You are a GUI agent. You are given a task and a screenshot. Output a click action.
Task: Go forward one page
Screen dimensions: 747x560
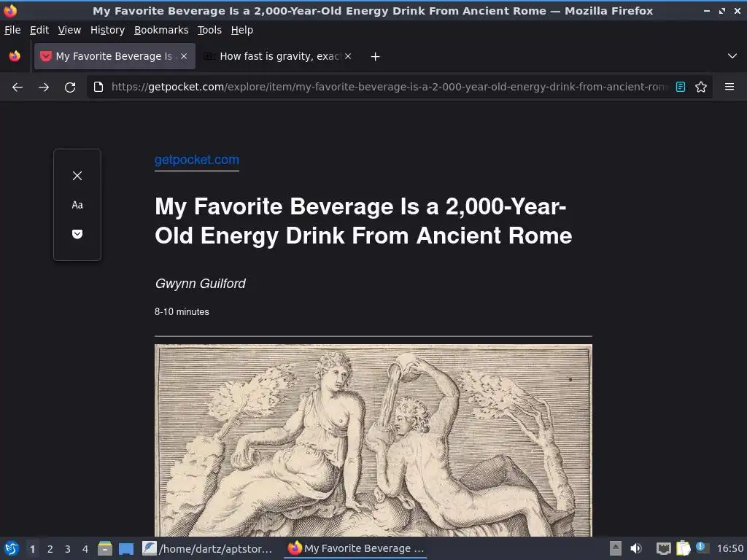(44, 87)
